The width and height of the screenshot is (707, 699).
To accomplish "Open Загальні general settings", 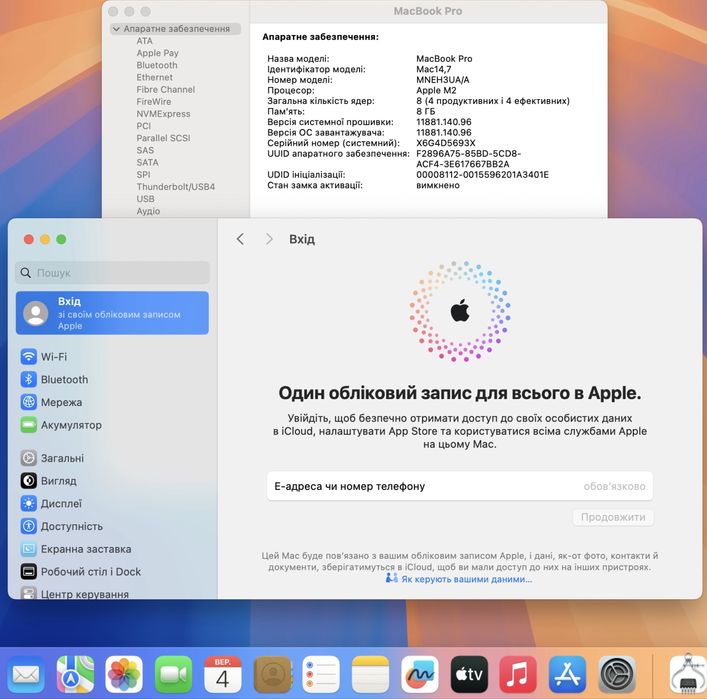I will 52,458.
